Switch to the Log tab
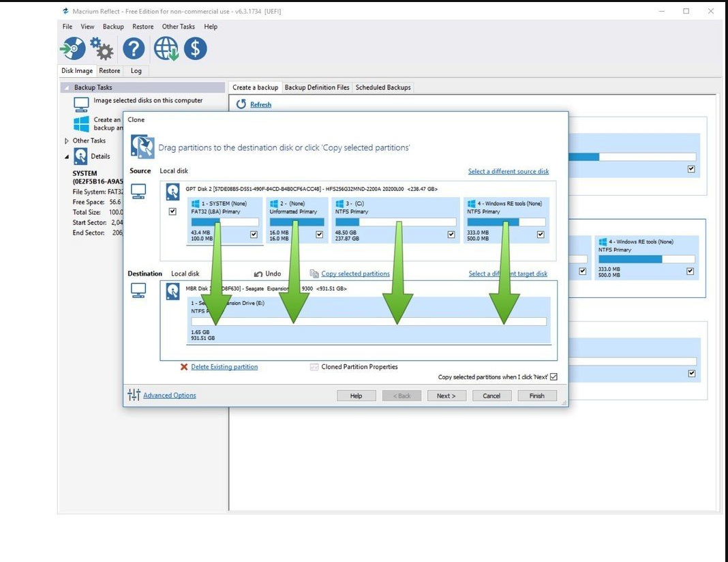The height and width of the screenshot is (562, 728). pyautogui.click(x=136, y=71)
